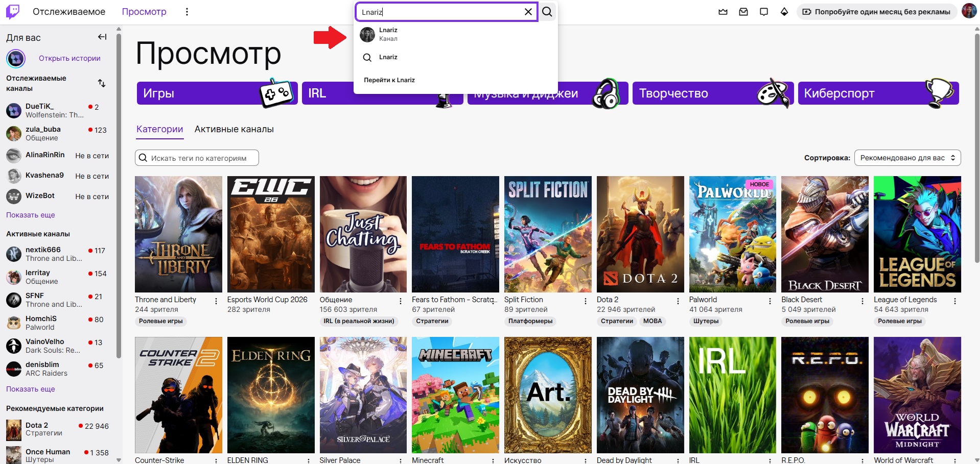This screenshot has height=464, width=980.
Task: Sort followed channels with arrows icon
Action: [102, 83]
